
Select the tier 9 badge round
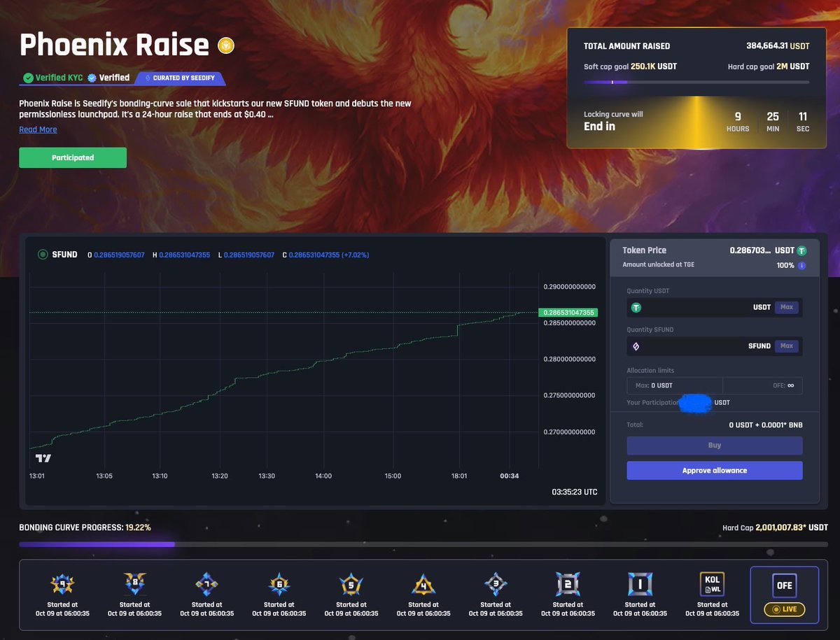pyautogui.click(x=62, y=583)
